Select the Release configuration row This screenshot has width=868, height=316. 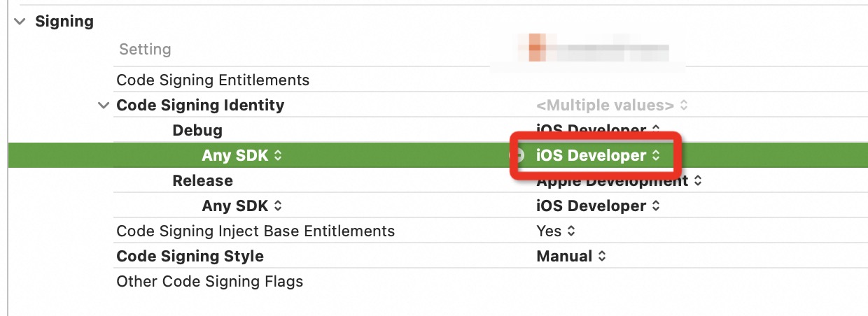click(202, 181)
